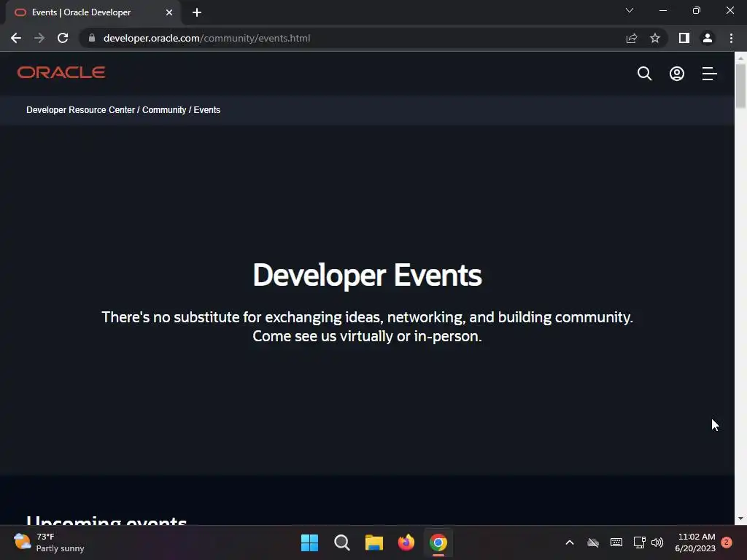Open the clock showing 11:02 AM

coord(695,542)
